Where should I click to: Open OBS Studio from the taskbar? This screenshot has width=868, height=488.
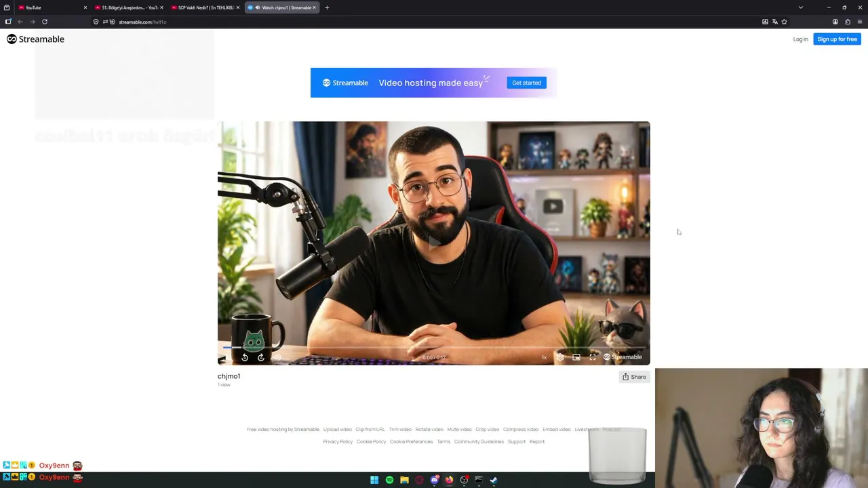[x=464, y=480]
